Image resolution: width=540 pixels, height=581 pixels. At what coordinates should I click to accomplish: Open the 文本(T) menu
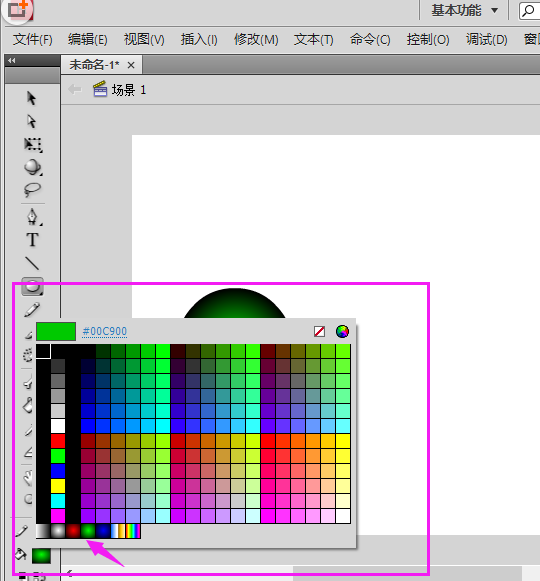[314, 39]
